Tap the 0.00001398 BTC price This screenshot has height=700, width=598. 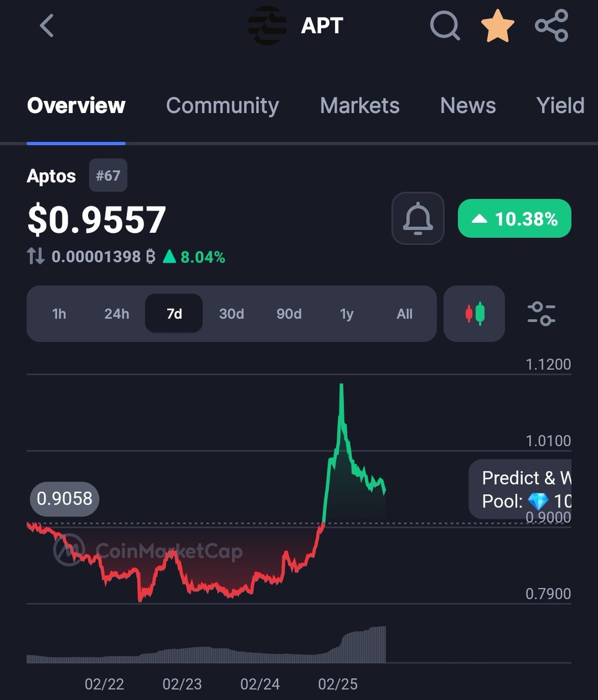pyautogui.click(x=103, y=256)
